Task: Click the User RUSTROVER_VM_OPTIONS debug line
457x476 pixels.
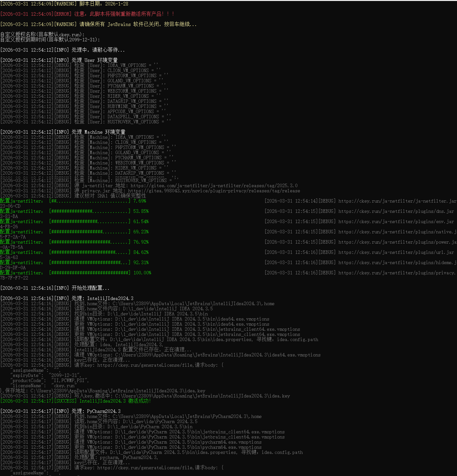Action: (x=86, y=122)
